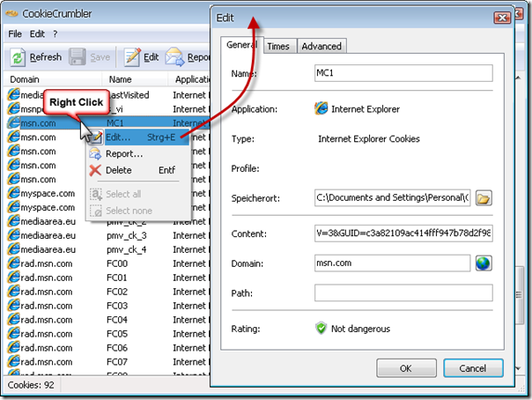Select the General tab
Image resolution: width=532 pixels, height=400 pixels.
(x=242, y=45)
